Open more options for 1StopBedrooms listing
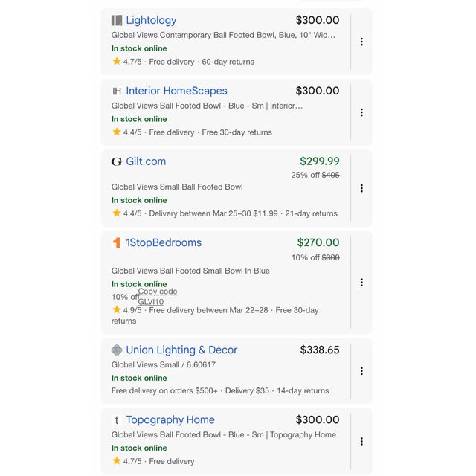 pos(361,283)
